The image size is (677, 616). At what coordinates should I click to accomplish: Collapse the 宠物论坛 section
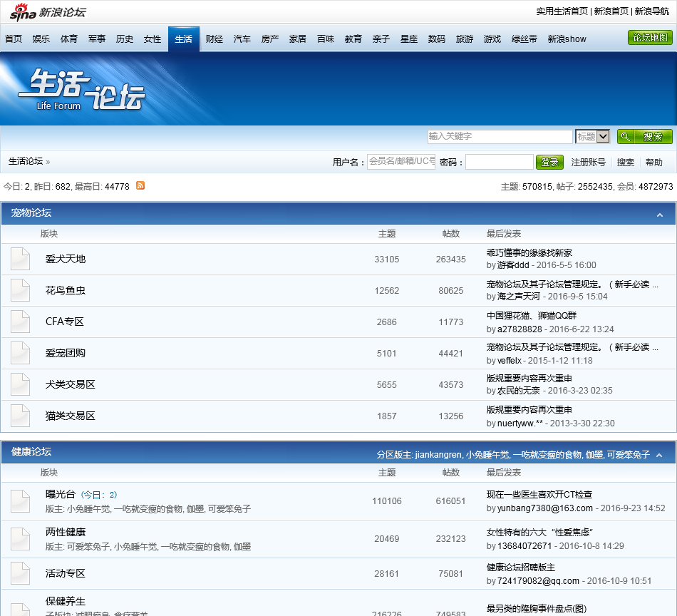660,215
